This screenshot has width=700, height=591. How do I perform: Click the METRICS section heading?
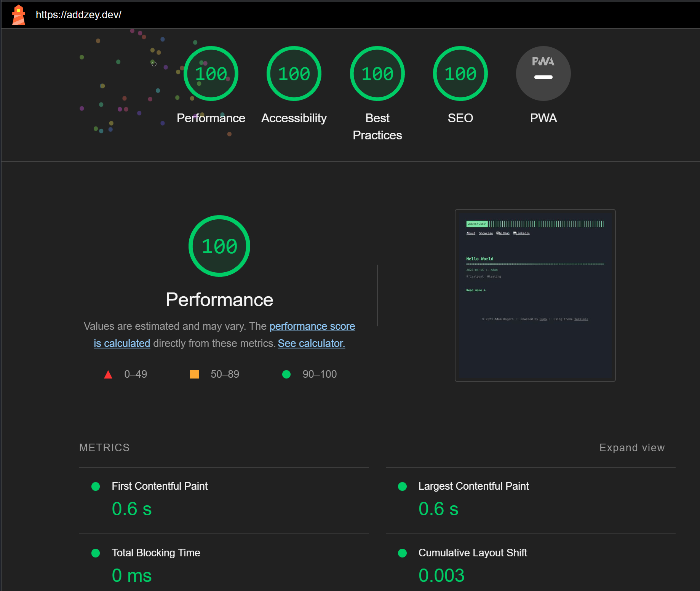click(104, 447)
